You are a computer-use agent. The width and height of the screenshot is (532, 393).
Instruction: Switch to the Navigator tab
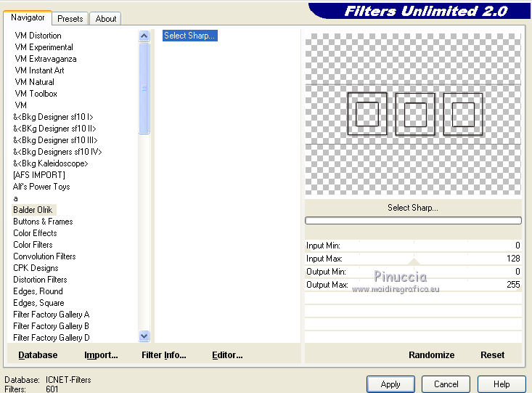point(28,17)
